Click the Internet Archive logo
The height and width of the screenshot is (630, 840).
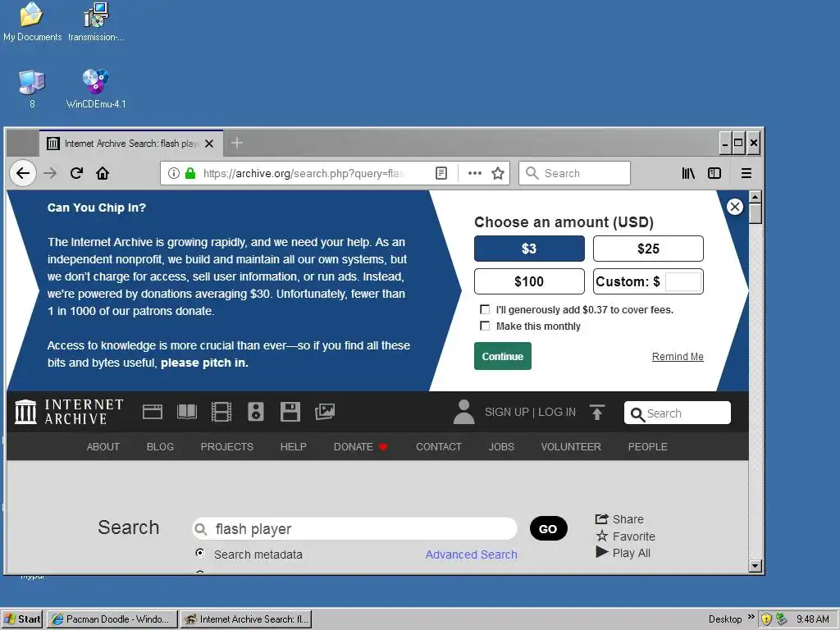[69, 412]
